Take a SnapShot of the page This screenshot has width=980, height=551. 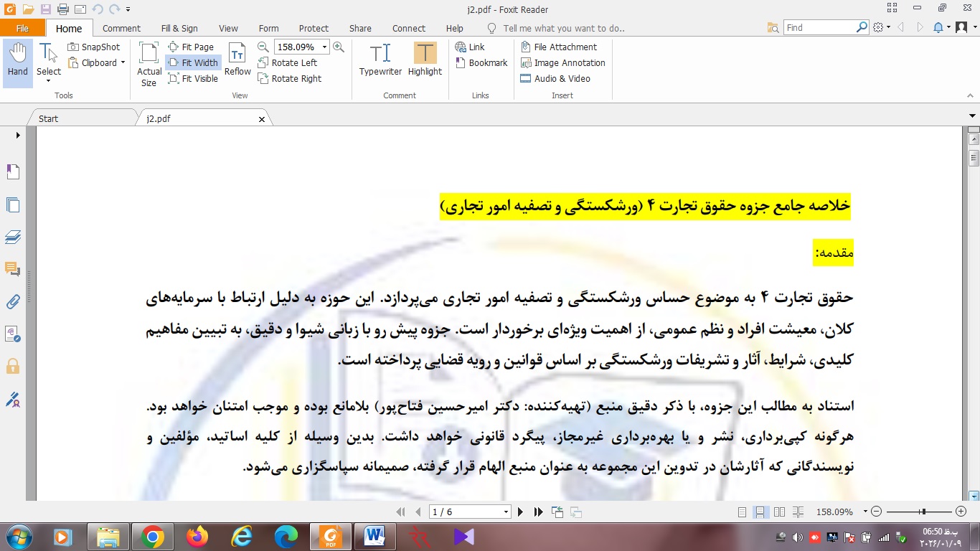[x=95, y=47]
